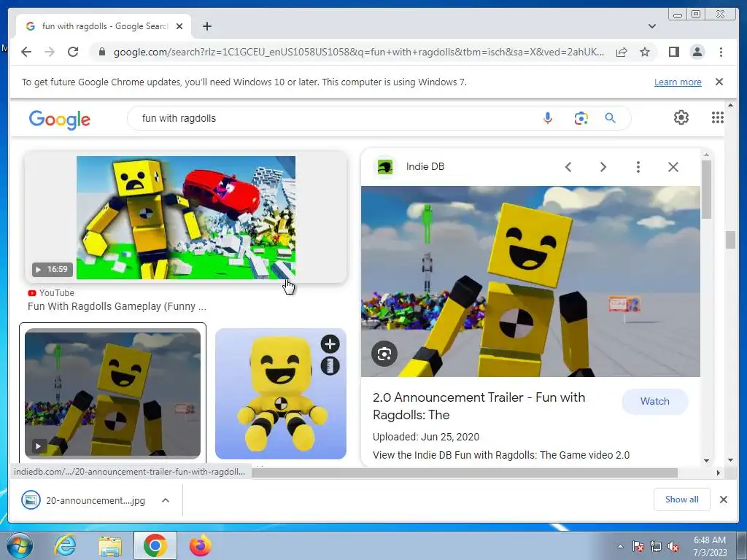Click the horizontal scrollbar at page bottom
The height and width of the screenshot is (560, 747).
pos(465,472)
